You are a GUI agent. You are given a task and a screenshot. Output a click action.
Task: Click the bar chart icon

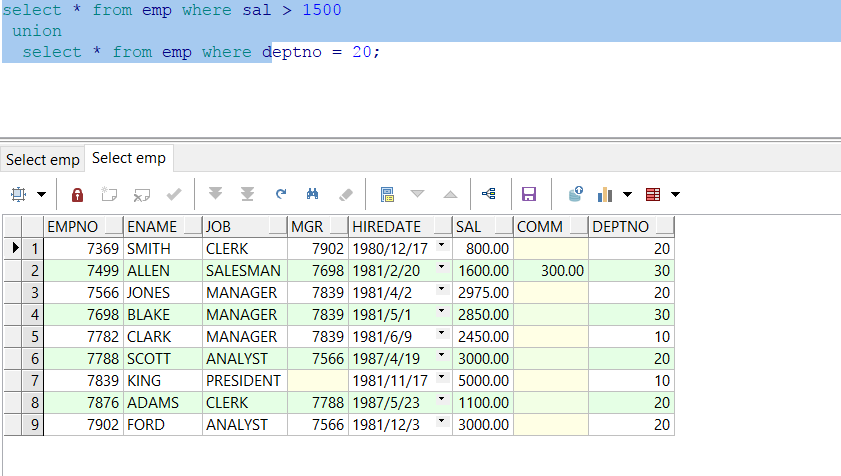pos(605,194)
